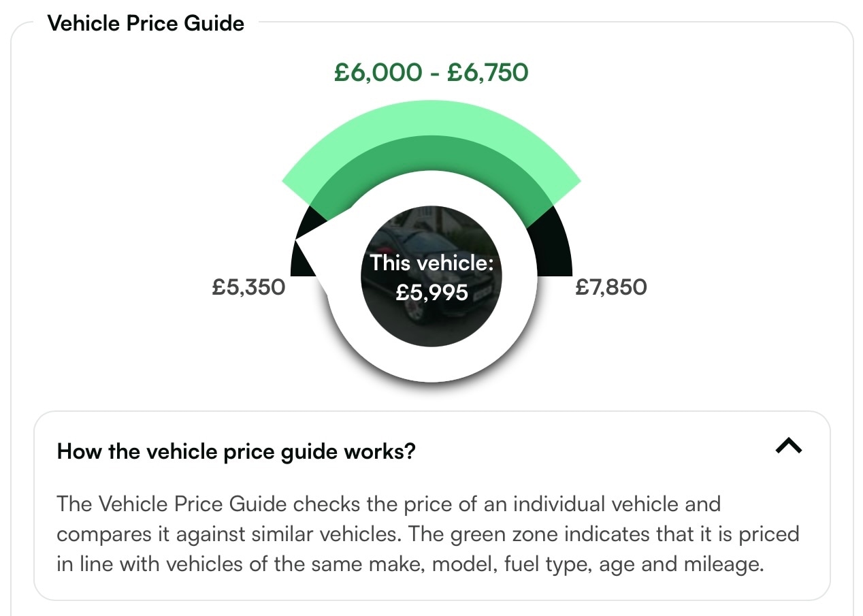Click the 'This vehicle:' label

[431, 263]
